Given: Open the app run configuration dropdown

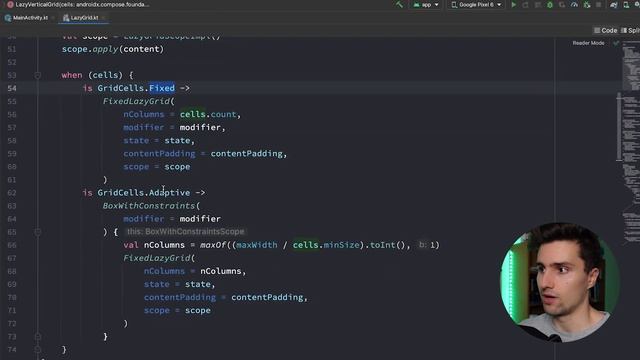Looking at the screenshot, I should point(426,5).
